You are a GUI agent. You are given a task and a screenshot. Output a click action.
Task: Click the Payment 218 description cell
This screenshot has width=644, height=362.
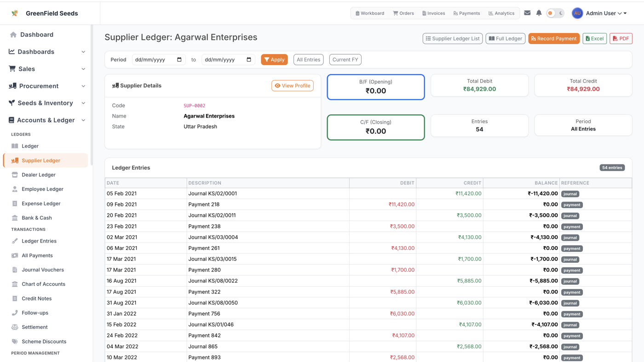(x=268, y=204)
